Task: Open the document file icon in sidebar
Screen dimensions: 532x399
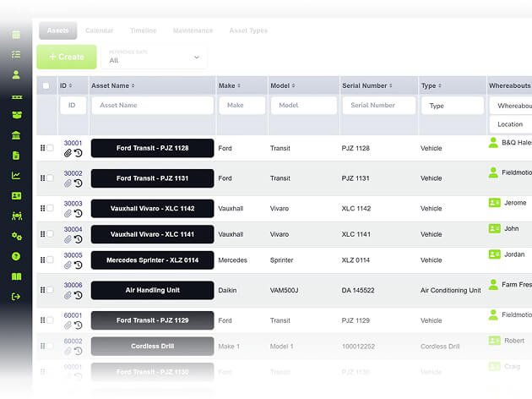Action: 16,156
